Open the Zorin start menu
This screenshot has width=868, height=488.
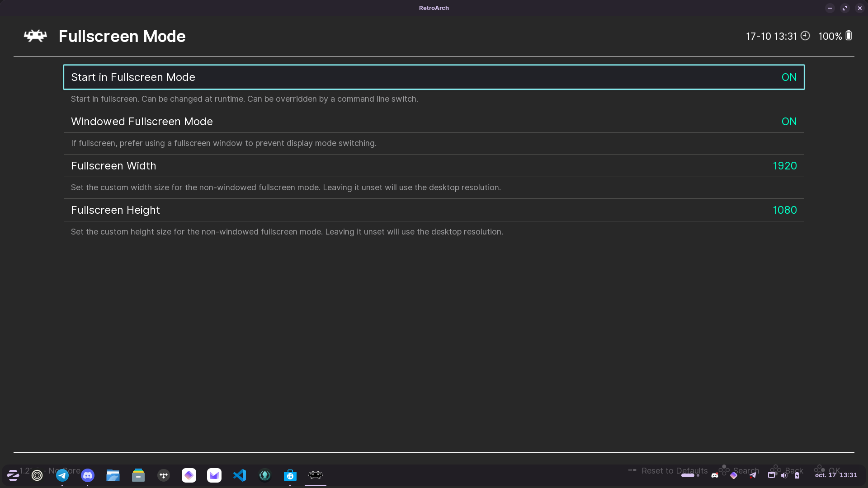coord(13,475)
